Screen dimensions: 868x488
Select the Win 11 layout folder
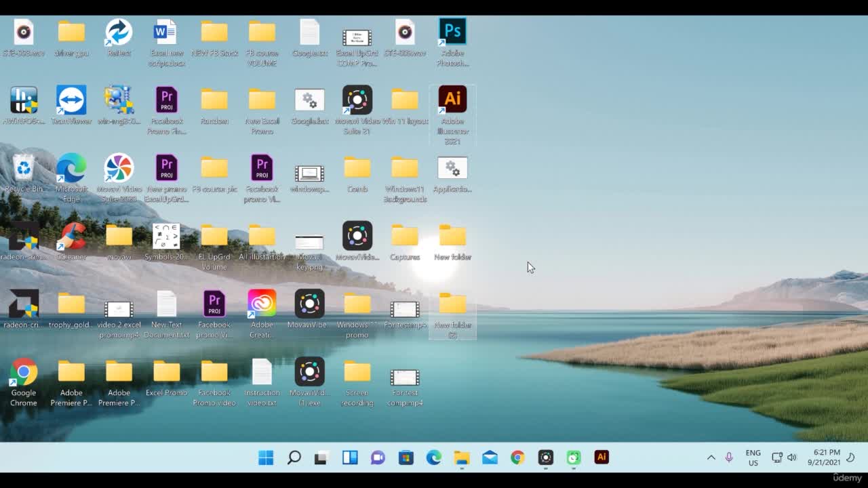[x=405, y=105]
